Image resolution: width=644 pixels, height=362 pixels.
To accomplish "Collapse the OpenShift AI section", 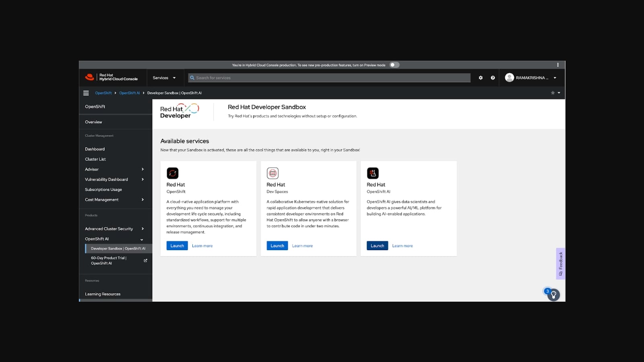I will (x=115, y=239).
